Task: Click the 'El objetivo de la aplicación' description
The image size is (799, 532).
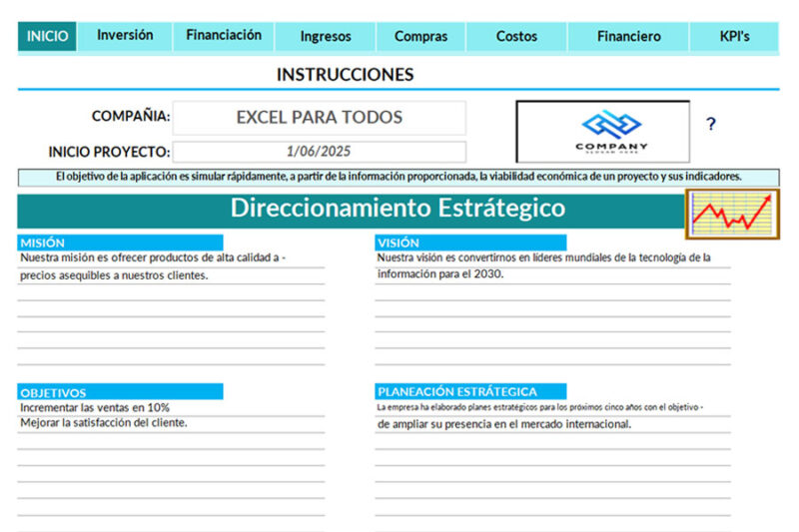Action: 399,177
